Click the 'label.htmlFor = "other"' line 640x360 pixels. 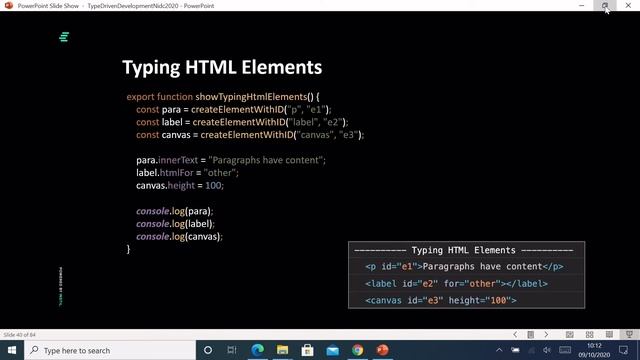tap(187, 173)
